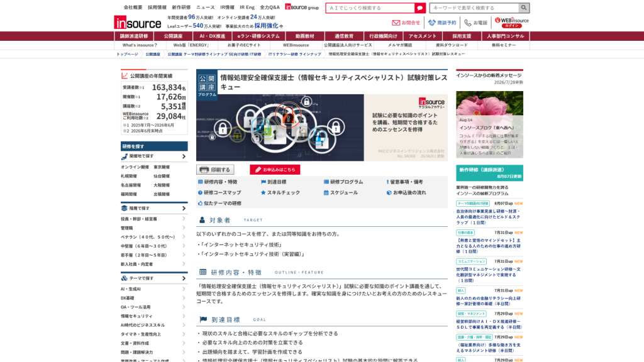Open AI・生成AI theme row
This screenshot has width=644, height=362.
[154, 289]
